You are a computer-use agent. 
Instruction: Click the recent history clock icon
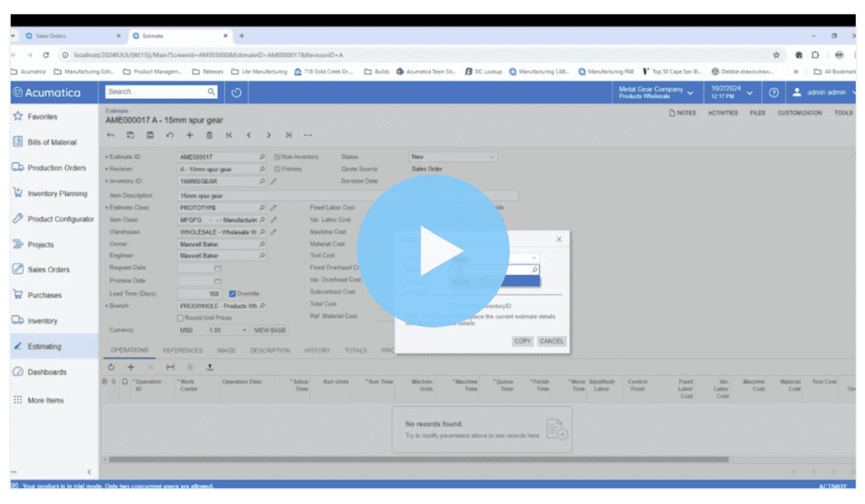(x=237, y=92)
